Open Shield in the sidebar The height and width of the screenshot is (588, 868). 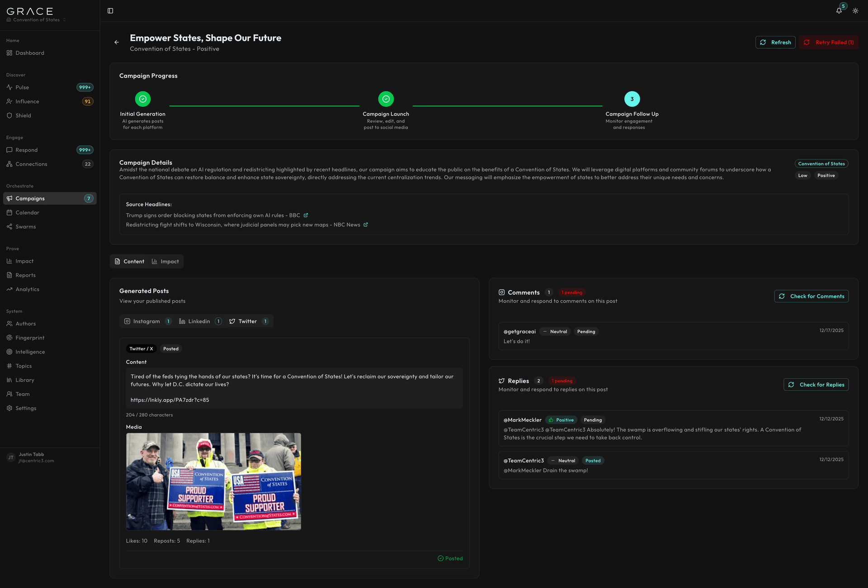pos(23,116)
